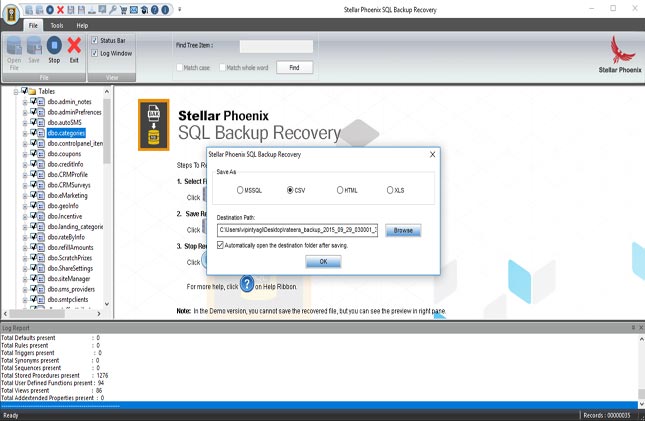The width and height of the screenshot is (645, 421).
Task: Click quick access stop icon (blue circle)
Action: tap(50, 10)
